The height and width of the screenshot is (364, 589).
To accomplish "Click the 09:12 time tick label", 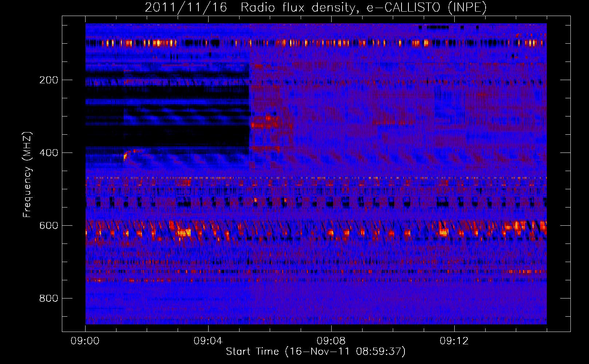I will coord(454,341).
